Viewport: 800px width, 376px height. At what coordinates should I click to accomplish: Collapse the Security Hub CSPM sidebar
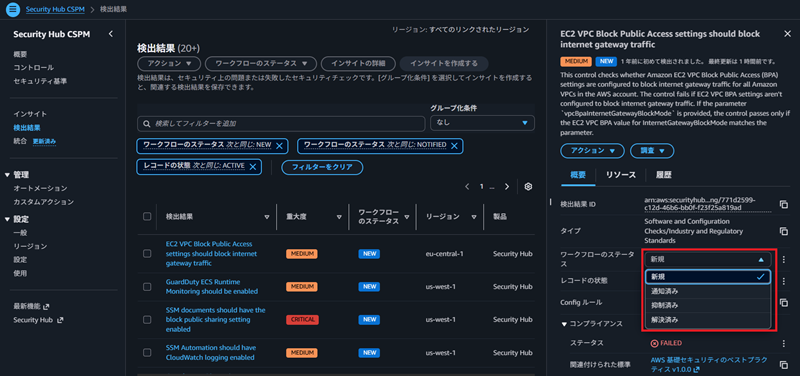pos(111,34)
